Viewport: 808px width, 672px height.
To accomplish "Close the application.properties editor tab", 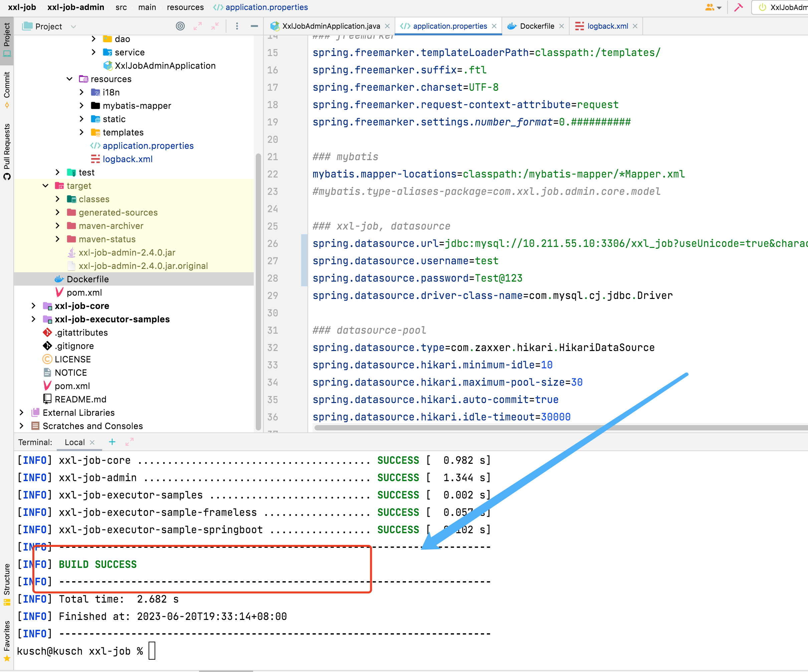I will coord(494,26).
